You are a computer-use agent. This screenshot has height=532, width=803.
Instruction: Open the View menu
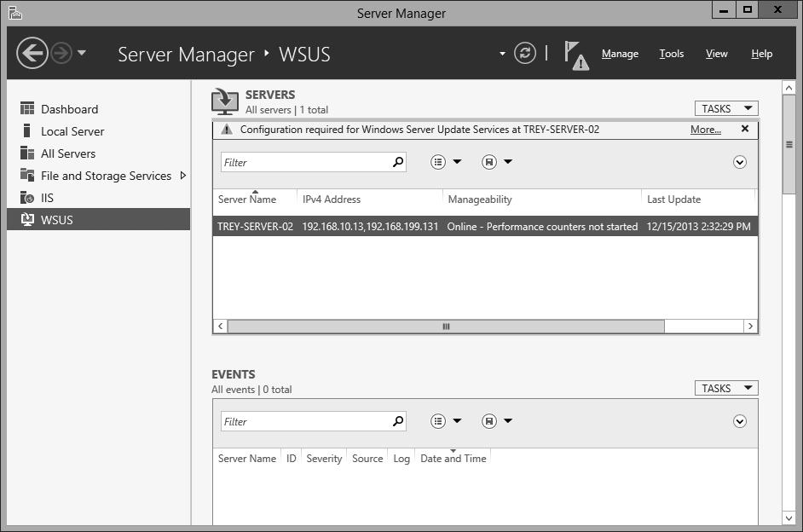716,53
